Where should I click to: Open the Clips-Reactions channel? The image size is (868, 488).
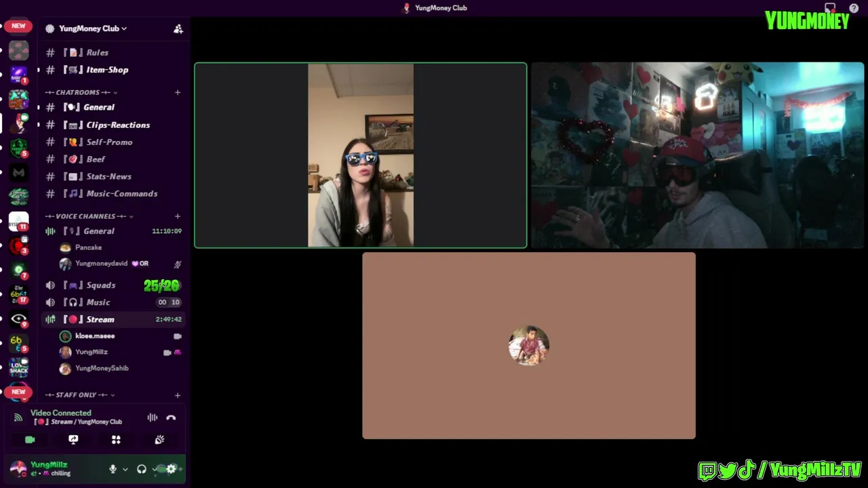coord(112,125)
